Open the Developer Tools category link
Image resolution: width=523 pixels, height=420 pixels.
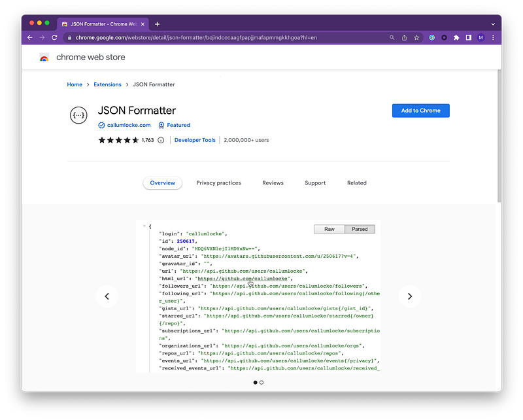pyautogui.click(x=195, y=140)
